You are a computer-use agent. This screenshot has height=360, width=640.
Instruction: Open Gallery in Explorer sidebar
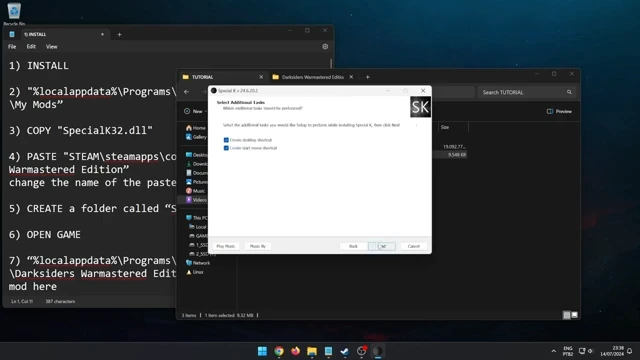point(196,137)
